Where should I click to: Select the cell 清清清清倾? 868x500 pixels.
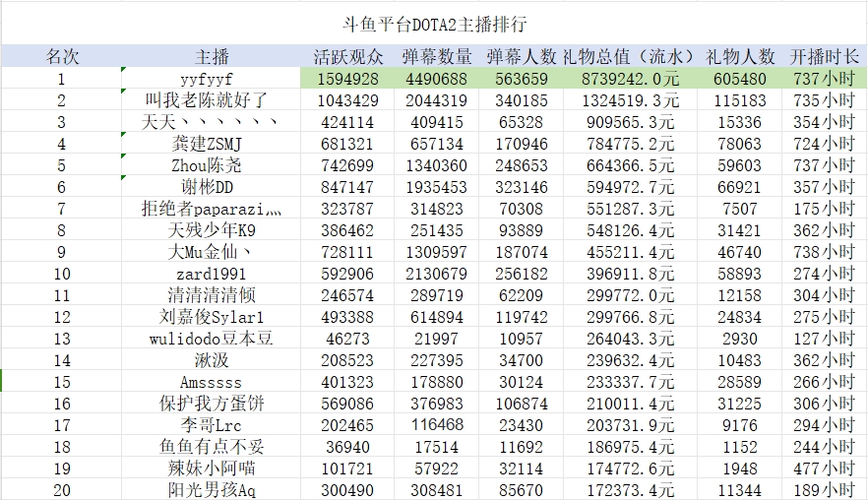tap(212, 295)
